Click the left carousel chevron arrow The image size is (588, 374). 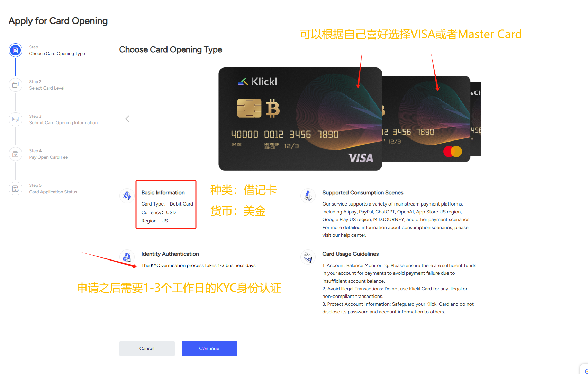(x=127, y=119)
